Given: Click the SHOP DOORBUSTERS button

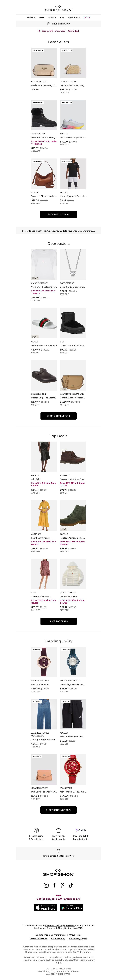Looking at the screenshot, I should pos(58,416).
